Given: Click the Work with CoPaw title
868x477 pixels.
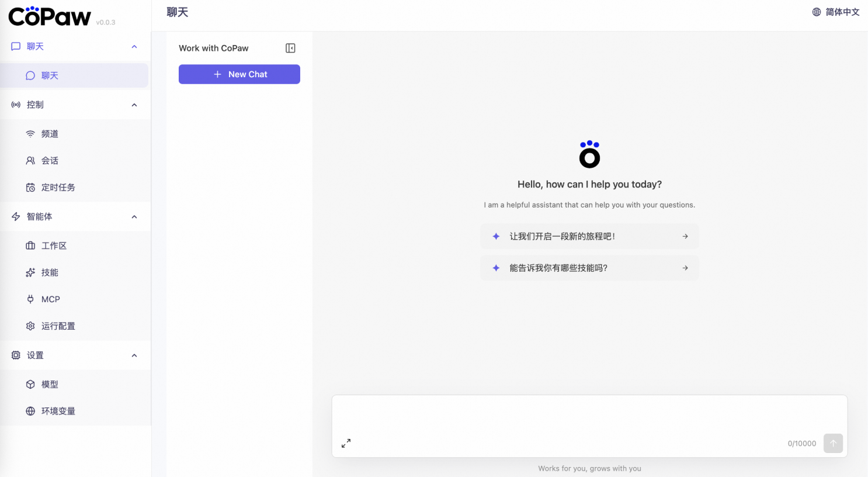Looking at the screenshot, I should 214,48.
